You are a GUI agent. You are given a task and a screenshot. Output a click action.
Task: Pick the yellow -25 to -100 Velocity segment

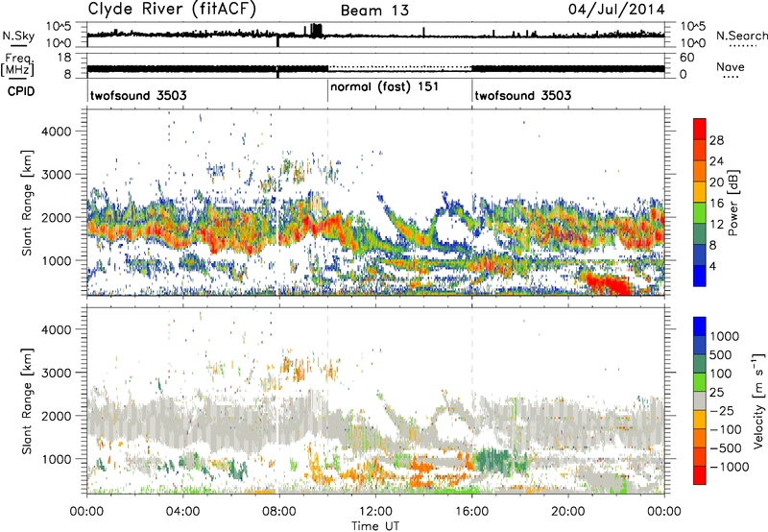coord(700,420)
